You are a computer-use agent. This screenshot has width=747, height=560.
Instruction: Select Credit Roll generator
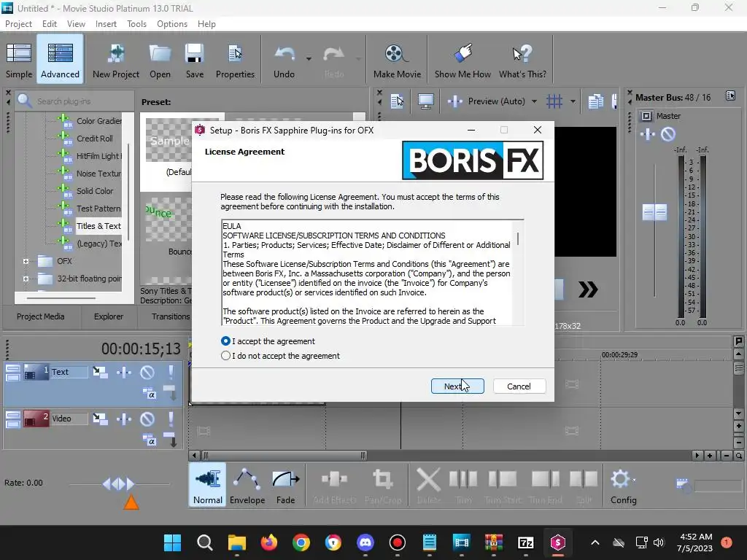tap(94, 138)
